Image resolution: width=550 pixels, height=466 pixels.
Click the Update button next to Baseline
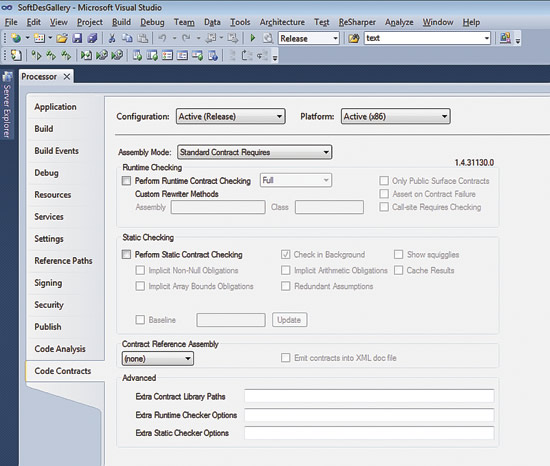(289, 320)
